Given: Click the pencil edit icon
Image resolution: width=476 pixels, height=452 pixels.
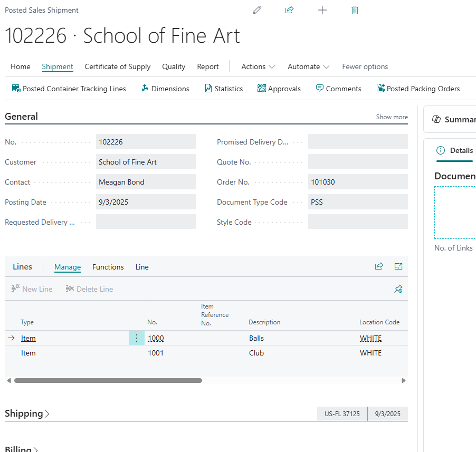Looking at the screenshot, I should coord(257,10).
